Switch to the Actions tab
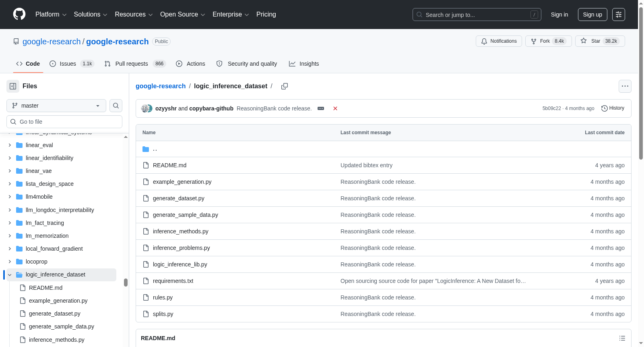644x347 pixels. coord(190,64)
